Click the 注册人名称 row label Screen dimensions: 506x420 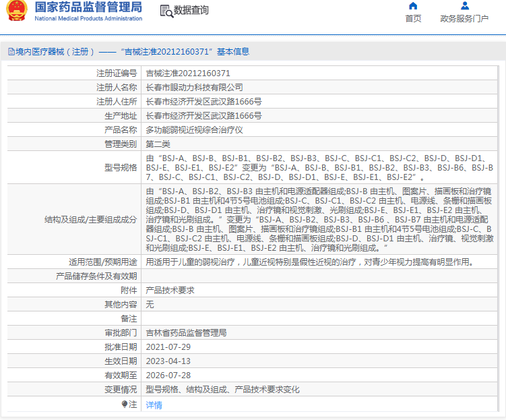pyautogui.click(x=117, y=88)
